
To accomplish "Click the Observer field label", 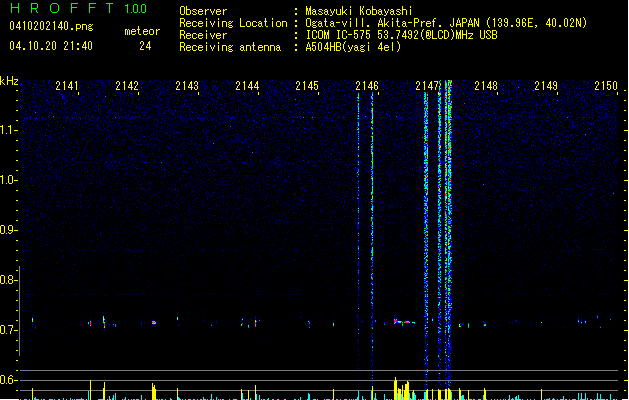I will click(203, 11).
